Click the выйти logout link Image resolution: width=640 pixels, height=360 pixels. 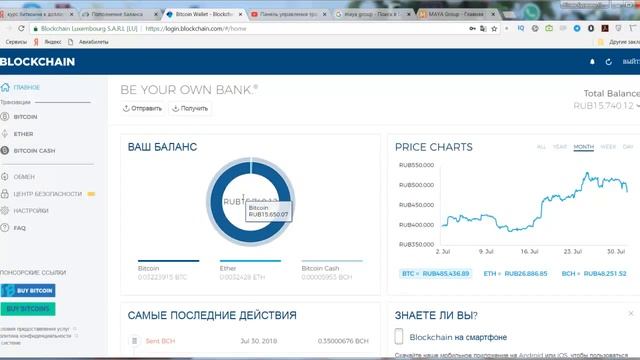click(x=631, y=62)
